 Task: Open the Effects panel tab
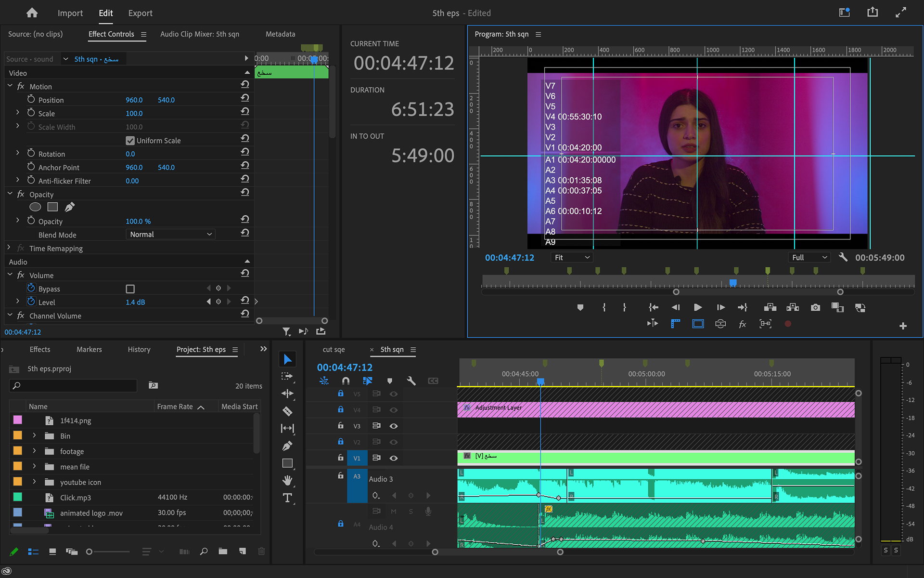click(x=39, y=349)
